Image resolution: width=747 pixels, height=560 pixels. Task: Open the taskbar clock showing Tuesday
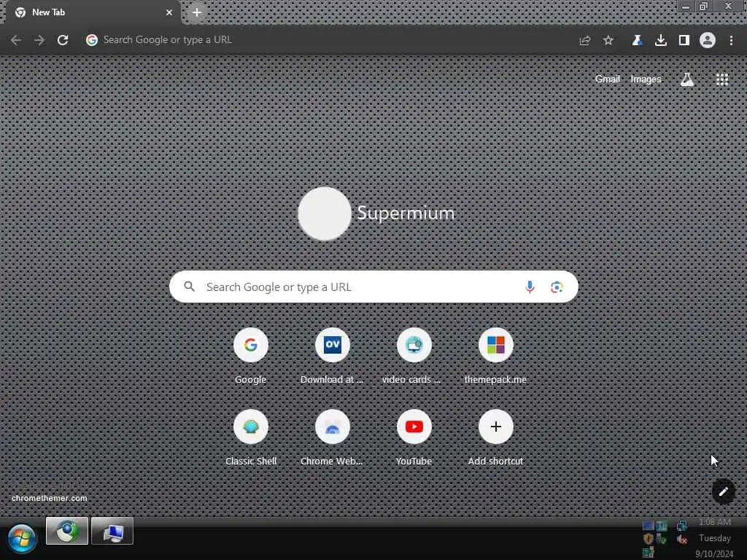[x=715, y=538]
